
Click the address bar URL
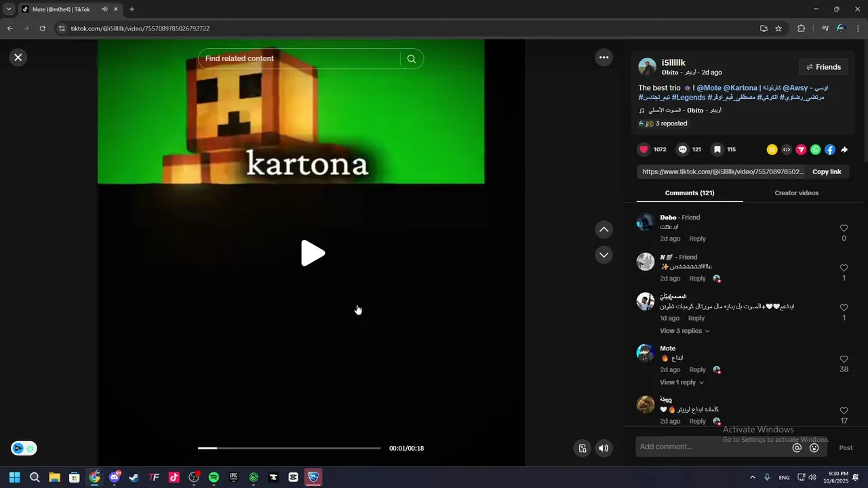coord(140,28)
